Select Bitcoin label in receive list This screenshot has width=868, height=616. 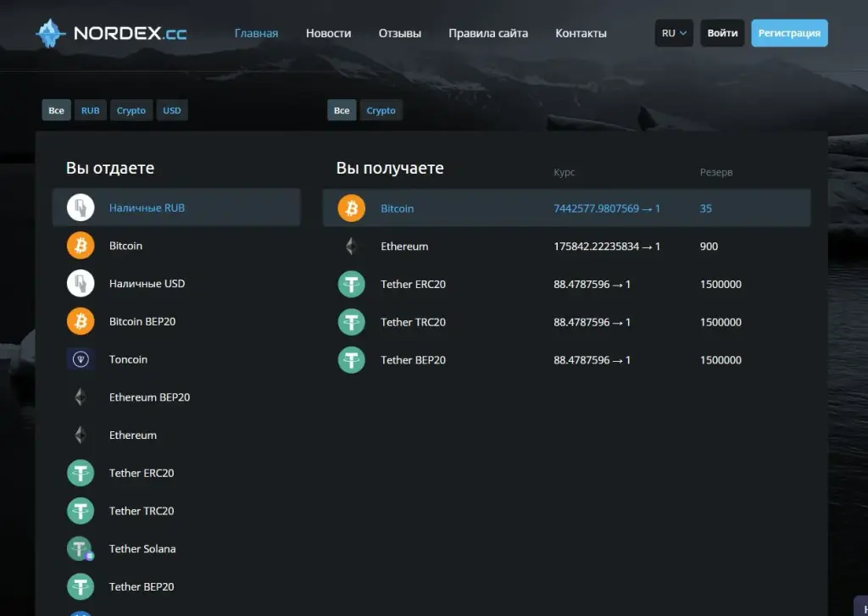398,208
